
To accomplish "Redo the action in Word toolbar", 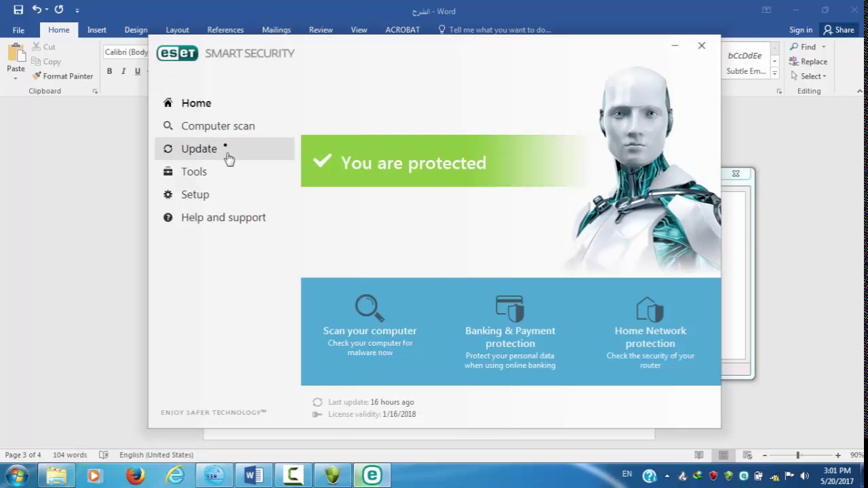I will coord(59,10).
